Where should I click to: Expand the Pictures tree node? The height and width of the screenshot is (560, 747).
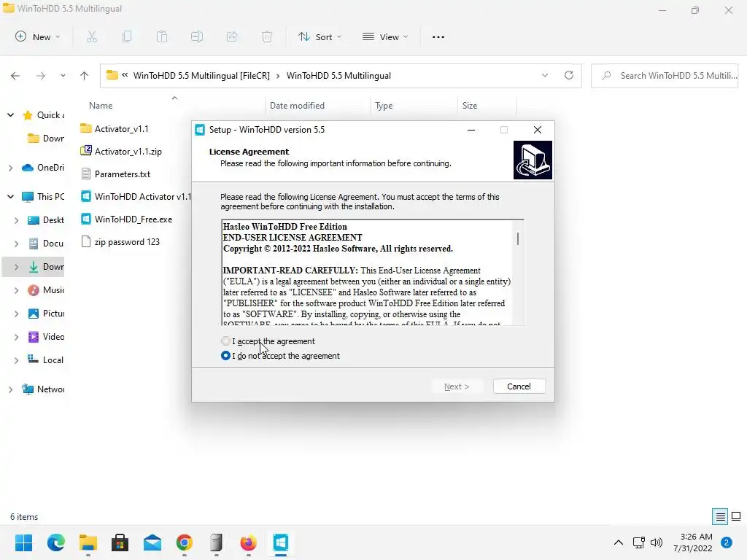[16, 314]
